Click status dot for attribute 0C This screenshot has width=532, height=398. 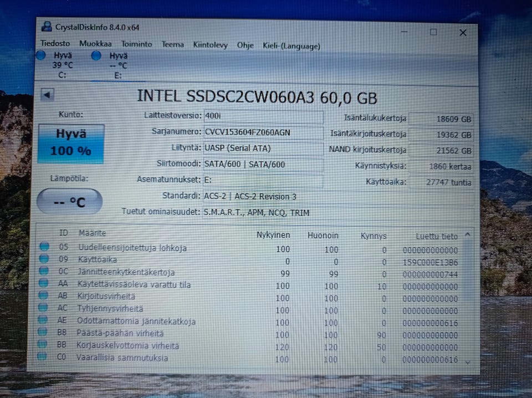tap(44, 271)
